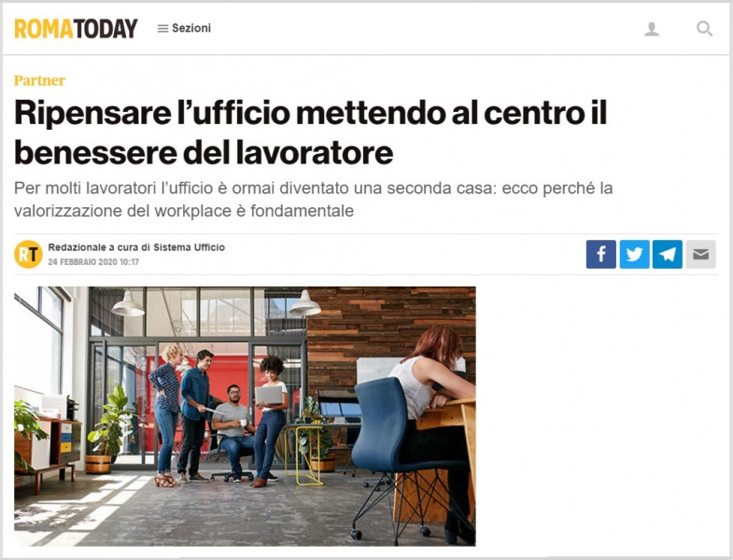Click the yellow RT author avatar
Viewport: 733px width, 560px height.
tap(28, 254)
